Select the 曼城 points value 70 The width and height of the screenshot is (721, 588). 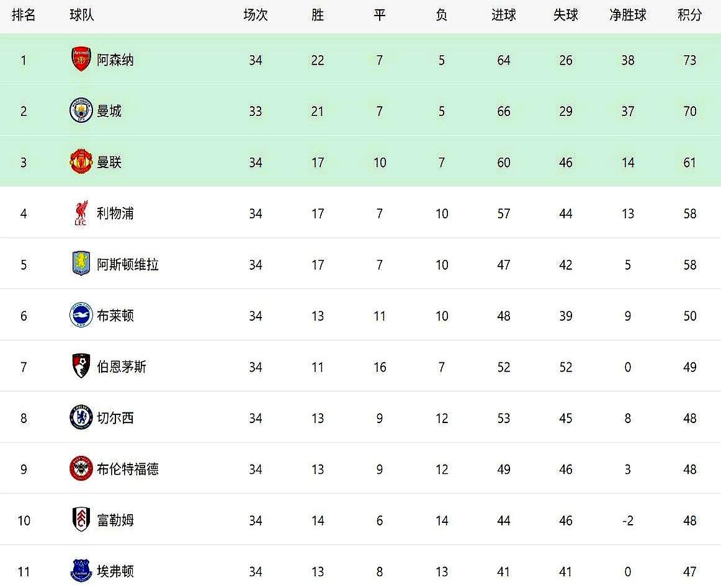[x=690, y=111]
